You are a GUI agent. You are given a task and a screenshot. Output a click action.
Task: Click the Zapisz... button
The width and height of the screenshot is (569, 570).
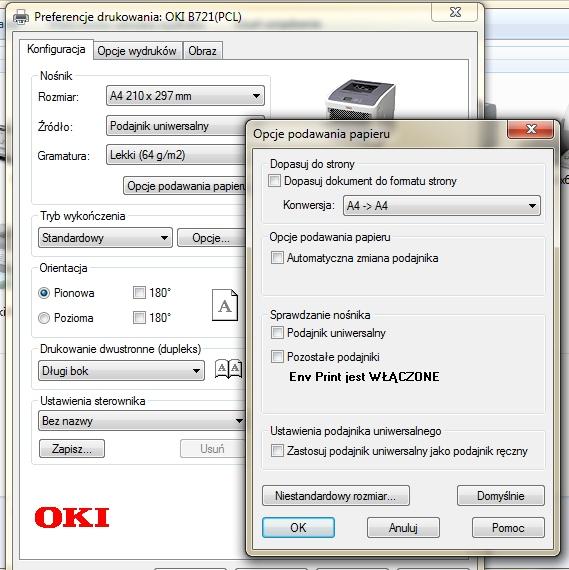click(72, 449)
